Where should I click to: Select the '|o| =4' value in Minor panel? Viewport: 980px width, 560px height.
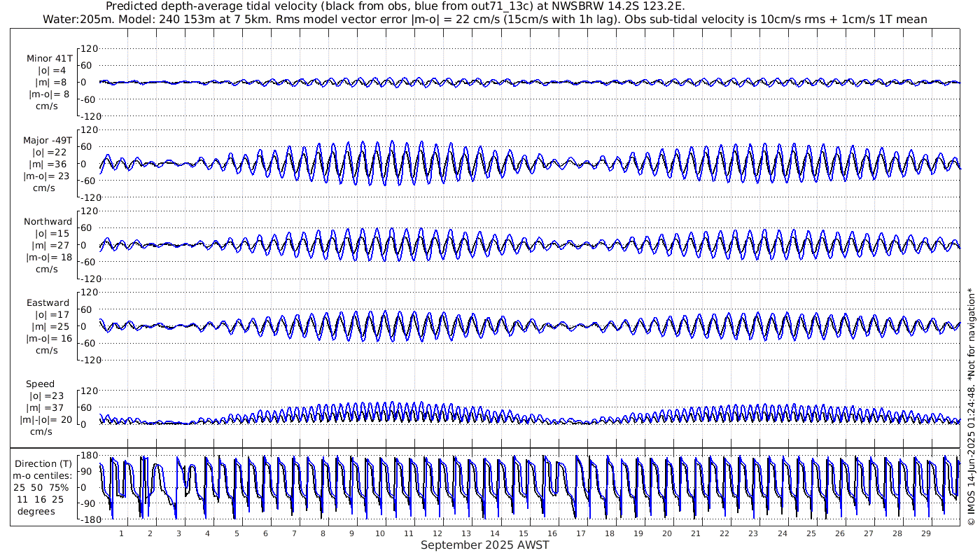(52, 70)
